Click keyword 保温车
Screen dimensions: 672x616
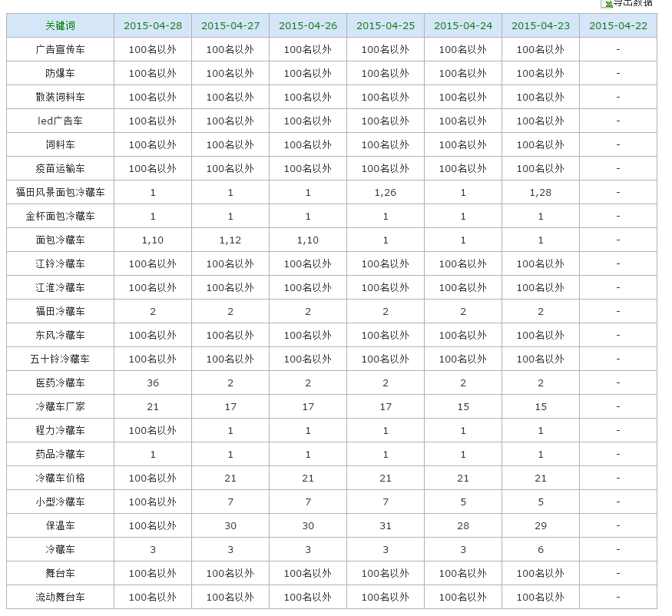61,525
